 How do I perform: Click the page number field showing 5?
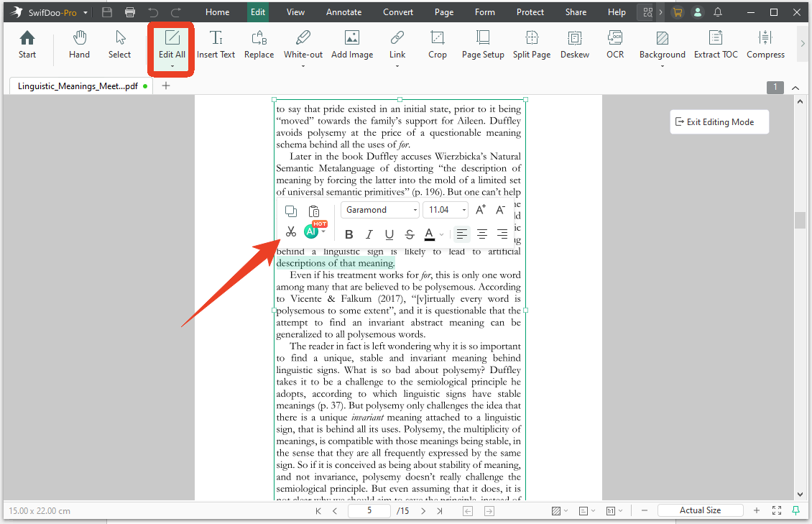[x=369, y=510]
